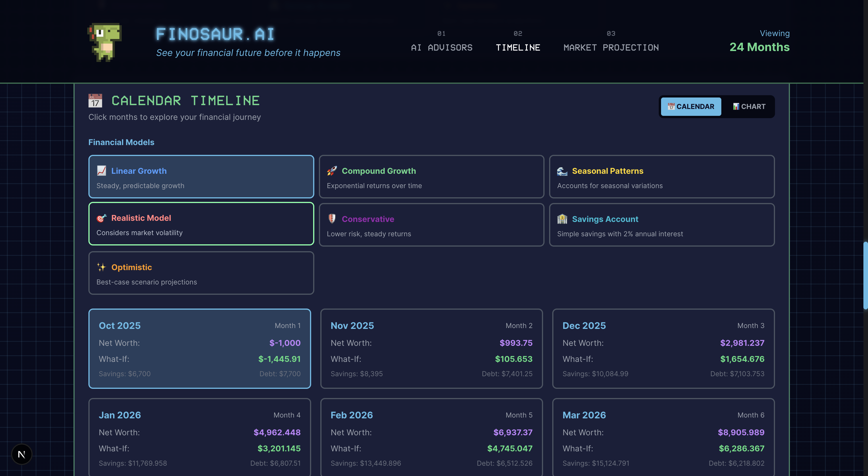The image size is (868, 476).
Task: Click the Next.js dev tools badge
Action: [x=22, y=454]
